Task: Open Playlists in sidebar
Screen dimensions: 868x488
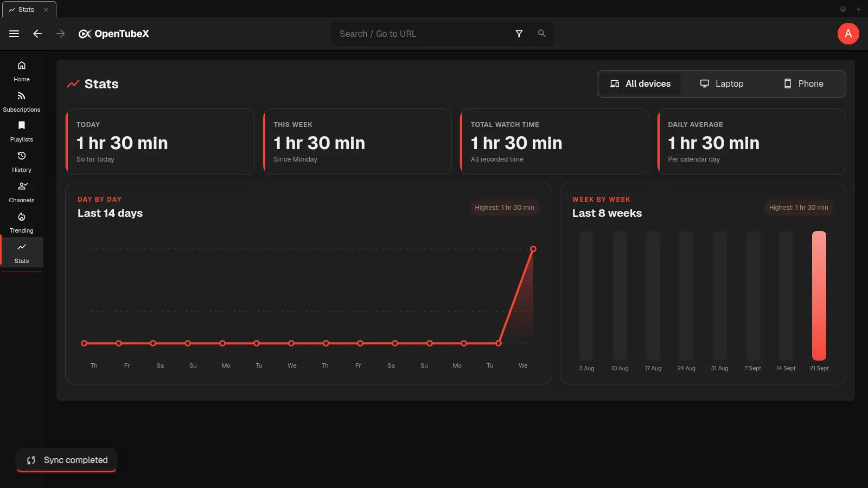Action: (22, 132)
